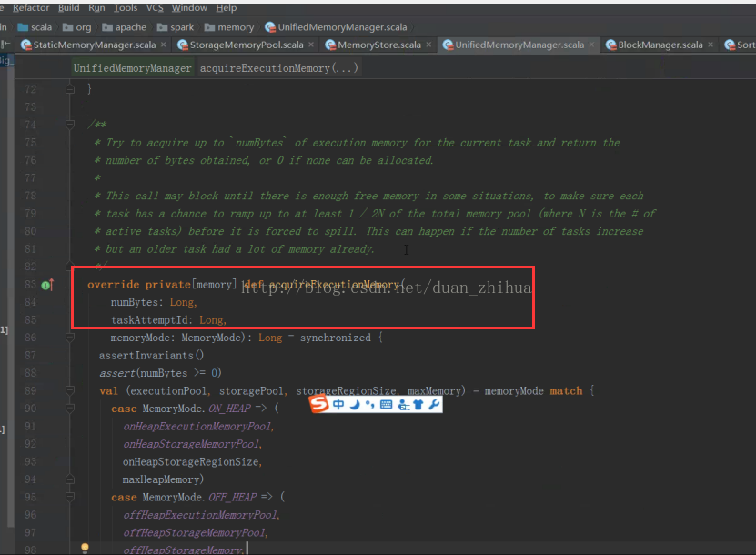Viewport: 756px width, 555px height.
Task: Select the memory breadcrumb folder
Action: (x=229, y=27)
